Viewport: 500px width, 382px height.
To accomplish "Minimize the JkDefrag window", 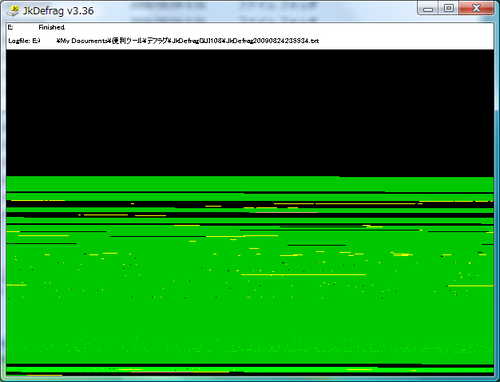I will 428,8.
